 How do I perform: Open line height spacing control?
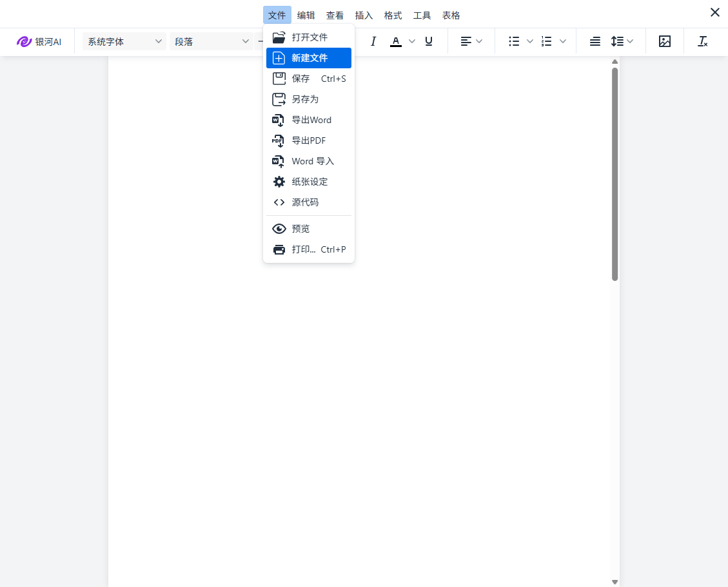(622, 42)
